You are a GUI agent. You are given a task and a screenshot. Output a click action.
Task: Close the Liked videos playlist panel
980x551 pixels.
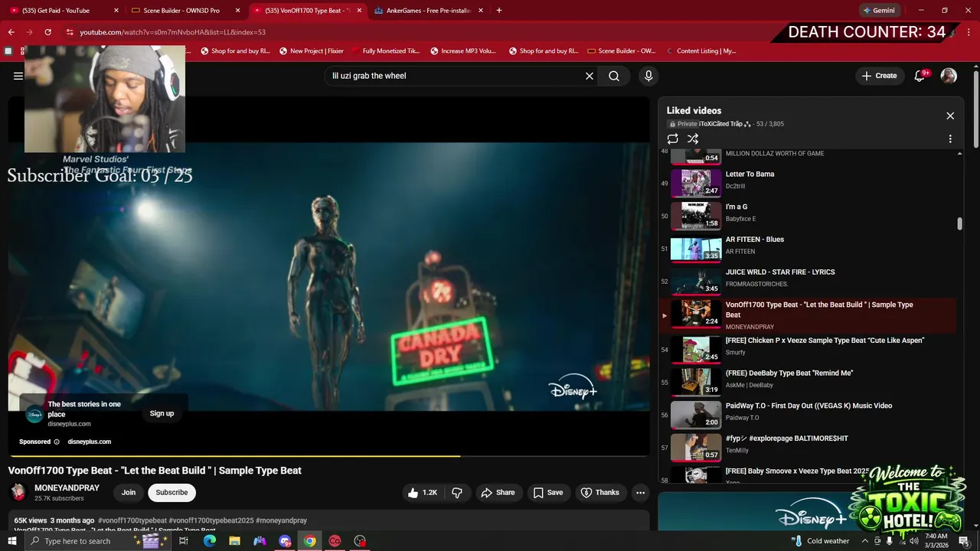(x=950, y=116)
